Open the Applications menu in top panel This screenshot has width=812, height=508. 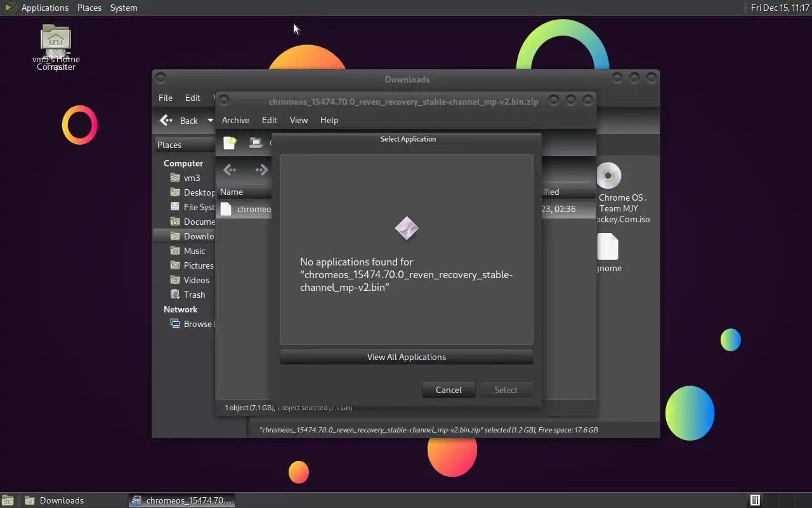(44, 8)
